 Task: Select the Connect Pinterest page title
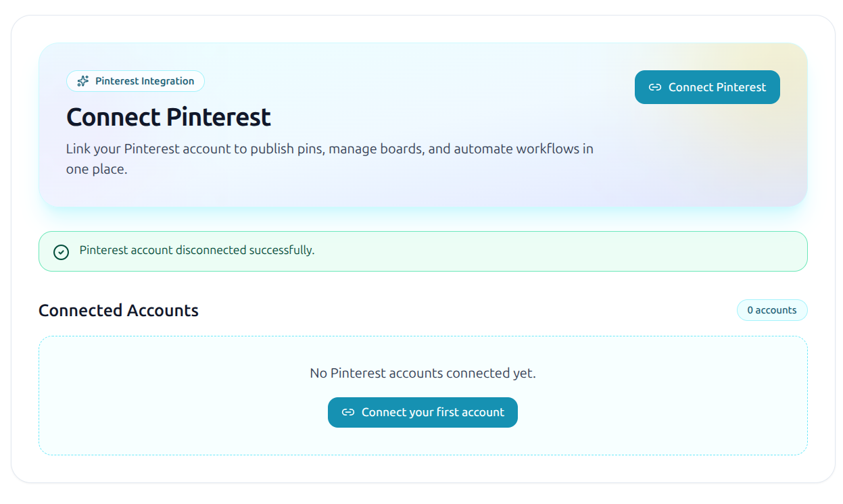(168, 117)
